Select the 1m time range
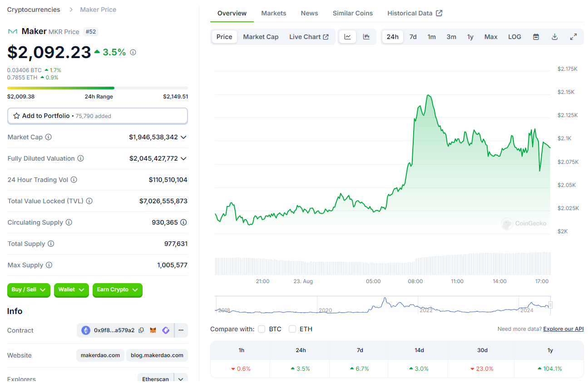The image size is (588, 383). click(x=432, y=37)
